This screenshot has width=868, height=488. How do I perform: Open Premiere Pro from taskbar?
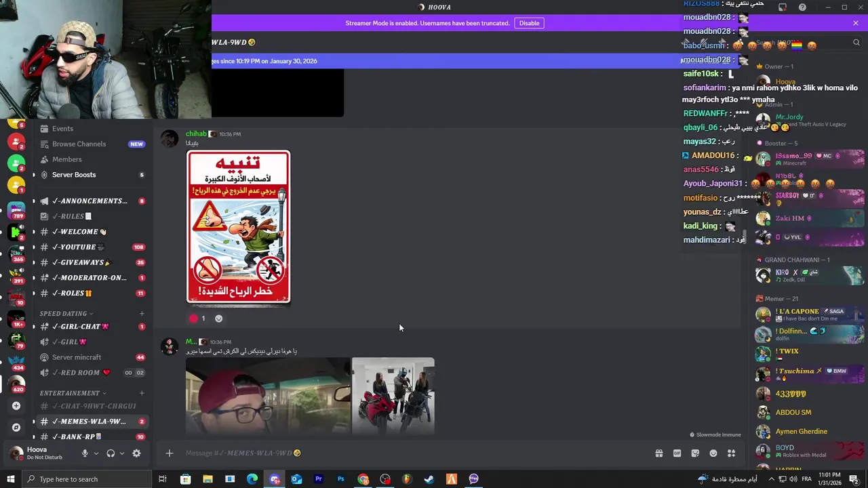pos(319,479)
